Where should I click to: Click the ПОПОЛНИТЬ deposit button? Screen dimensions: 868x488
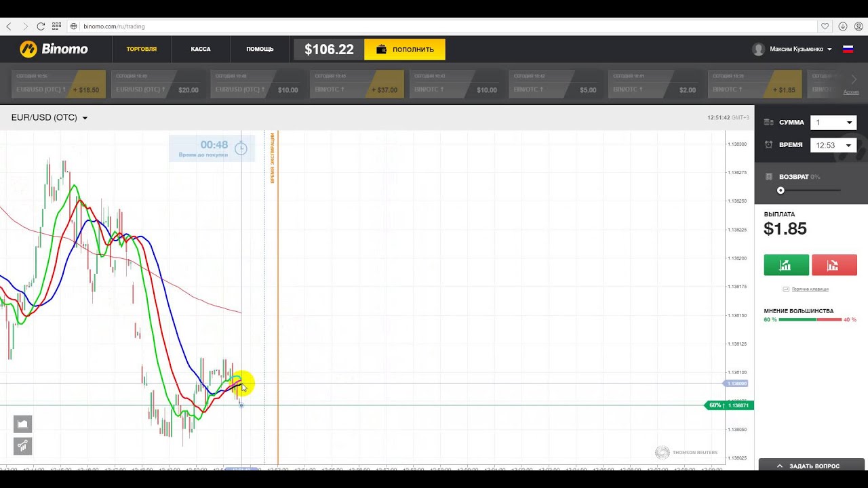(405, 49)
